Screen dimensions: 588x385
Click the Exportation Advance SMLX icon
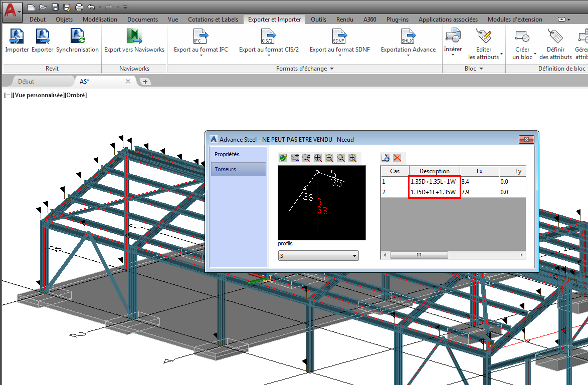click(x=408, y=37)
